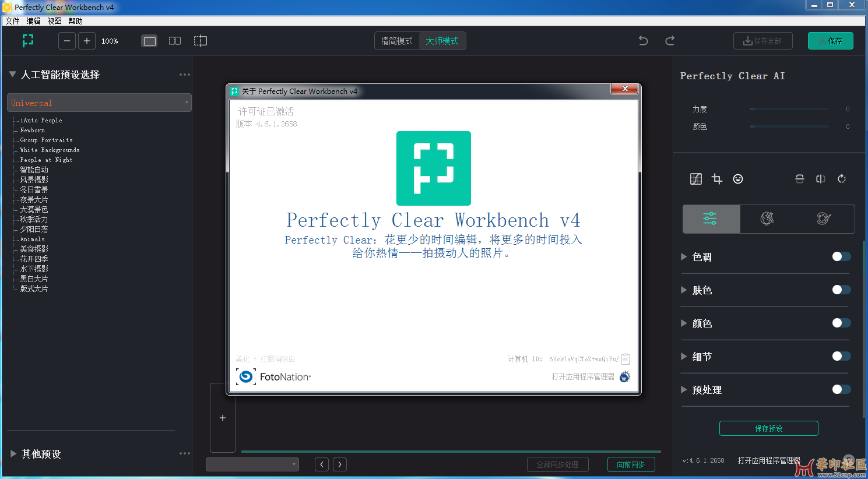Screen dimensions: 868x479
Task: Open the empty dropdown in the bottom bar
Action: pos(252,464)
